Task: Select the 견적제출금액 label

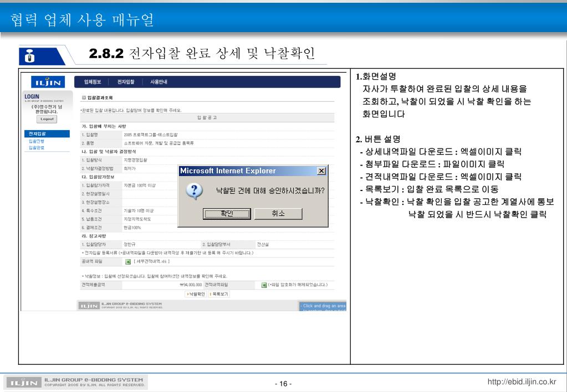Action: tap(93, 285)
